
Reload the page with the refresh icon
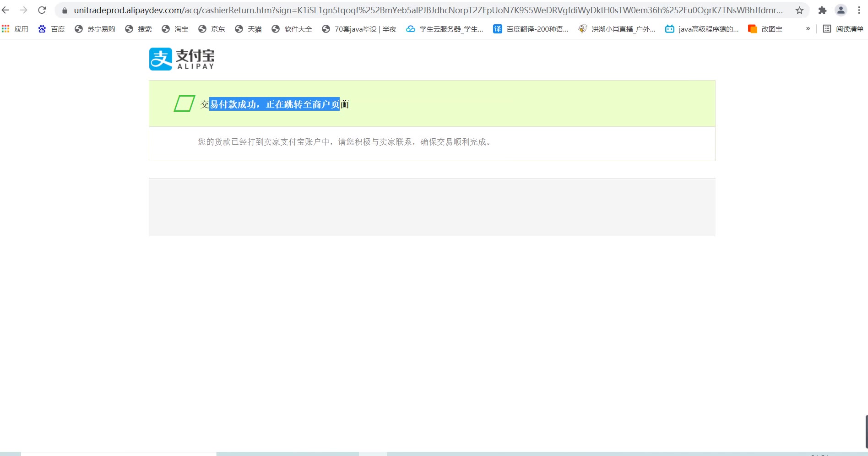coord(42,10)
